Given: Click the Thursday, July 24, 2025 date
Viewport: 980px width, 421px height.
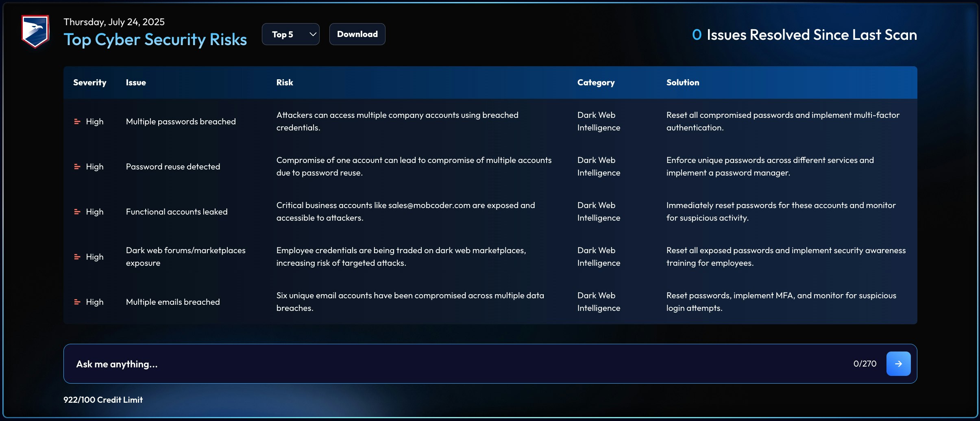Looking at the screenshot, I should click(x=114, y=22).
